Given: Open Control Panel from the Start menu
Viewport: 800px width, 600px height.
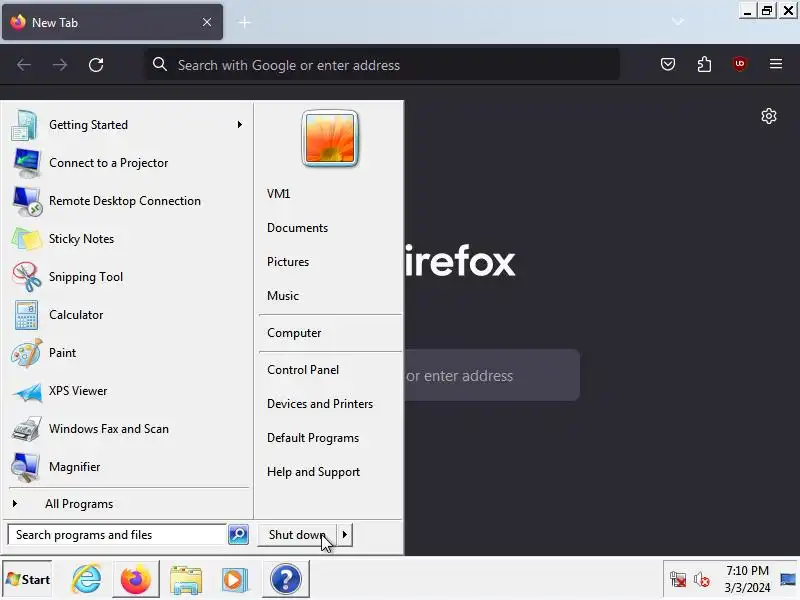Looking at the screenshot, I should [x=303, y=370].
